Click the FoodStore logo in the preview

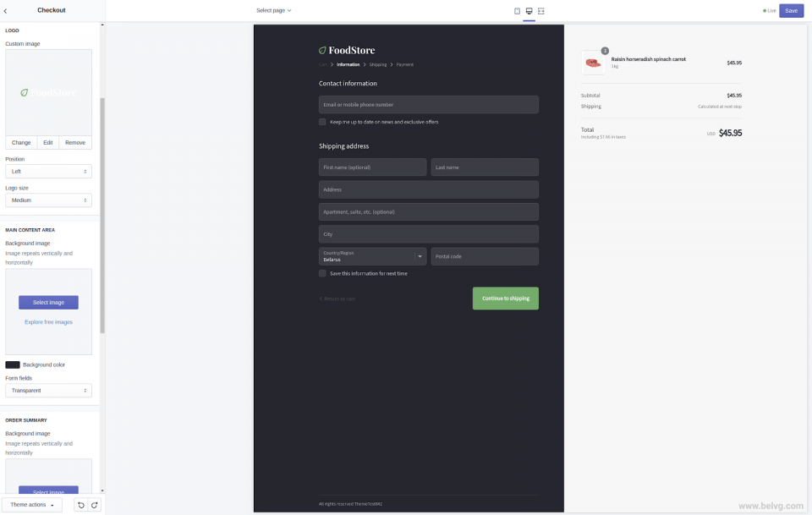[347, 50]
